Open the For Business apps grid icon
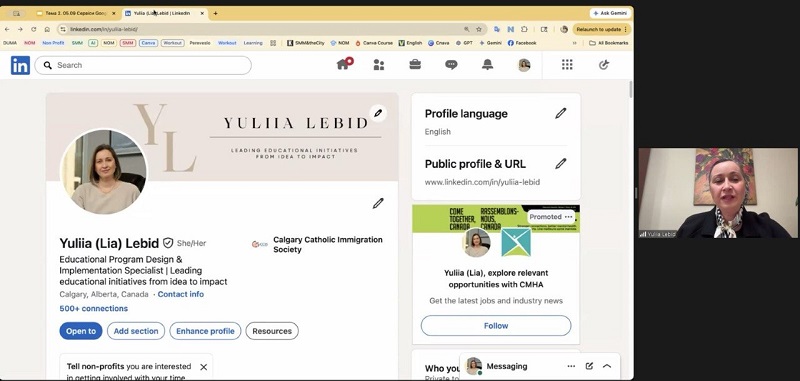The width and height of the screenshot is (800, 381). (567, 64)
